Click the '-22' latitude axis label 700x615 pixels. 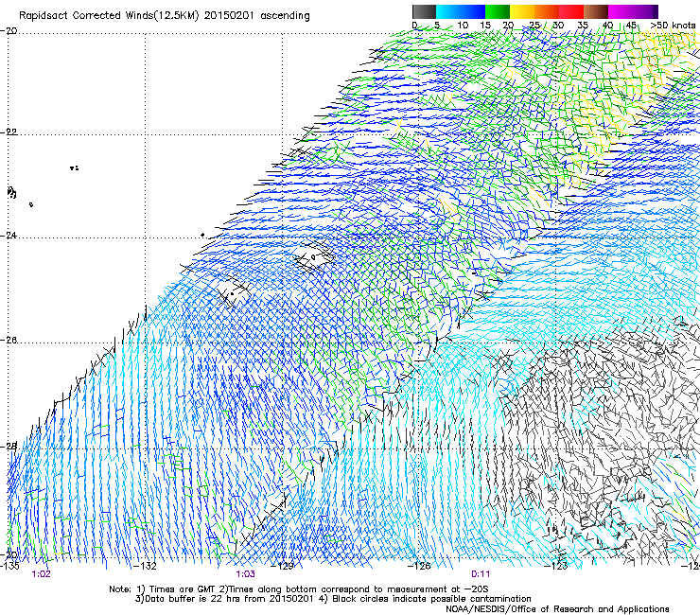click(x=9, y=132)
